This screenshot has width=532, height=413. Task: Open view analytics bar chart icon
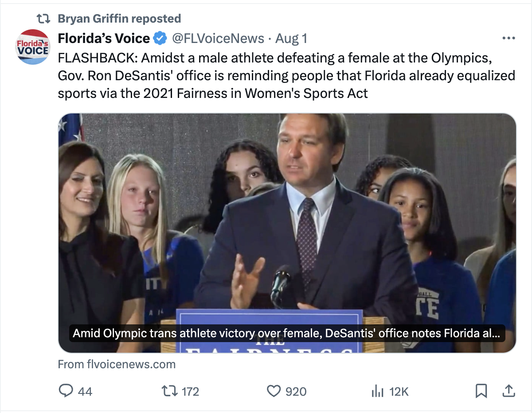[377, 391]
